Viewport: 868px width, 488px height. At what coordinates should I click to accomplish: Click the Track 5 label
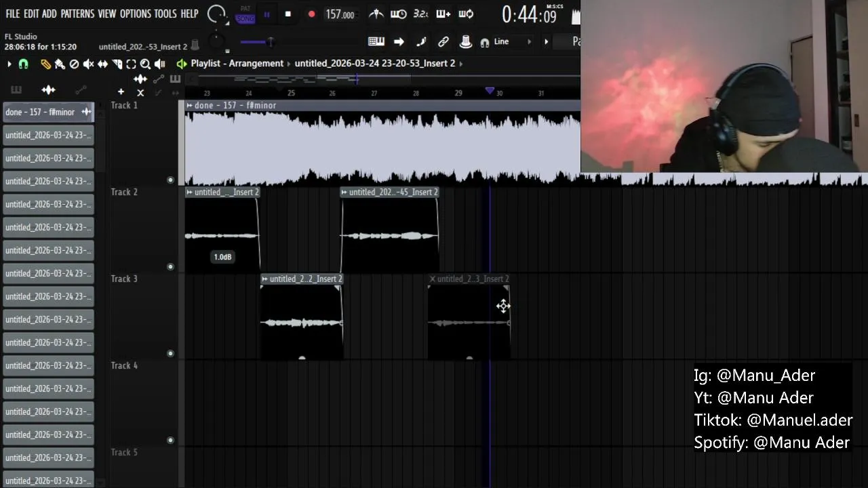coord(124,452)
